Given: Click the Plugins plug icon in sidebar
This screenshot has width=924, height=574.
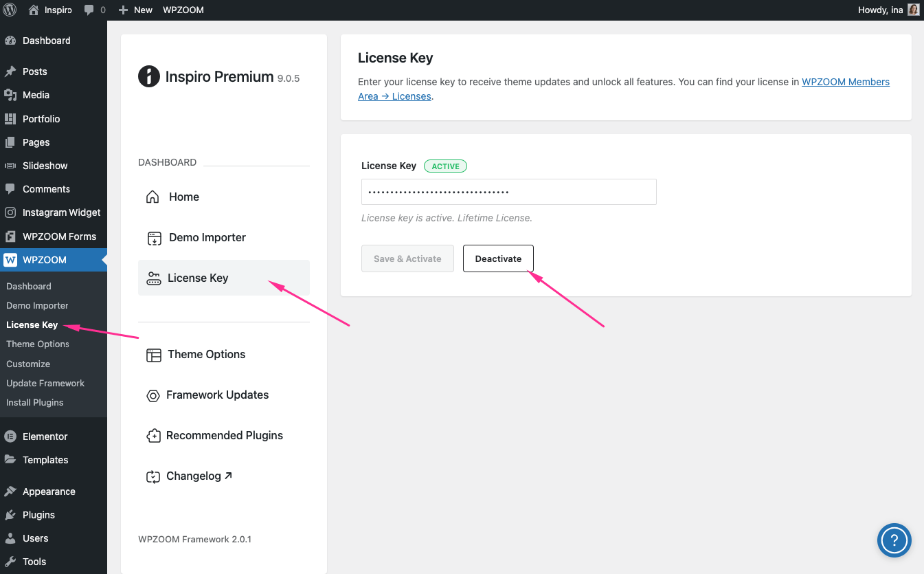Looking at the screenshot, I should coord(10,515).
